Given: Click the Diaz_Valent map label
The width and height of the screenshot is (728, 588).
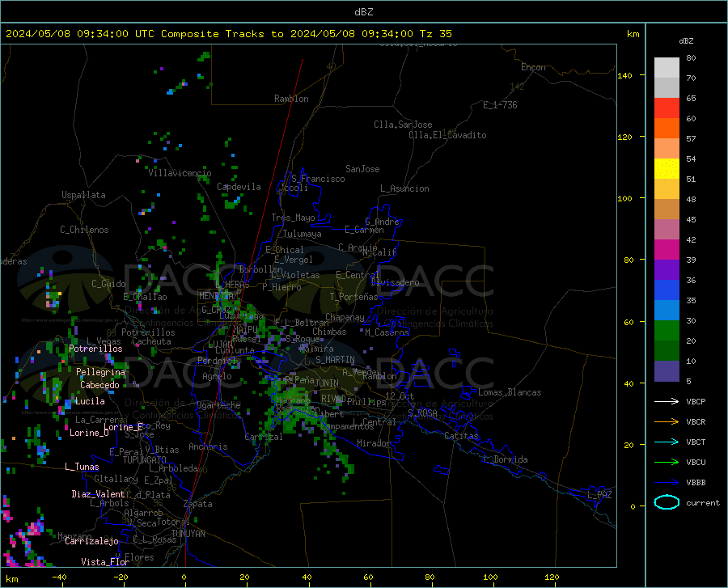Looking at the screenshot, I should (98, 494).
